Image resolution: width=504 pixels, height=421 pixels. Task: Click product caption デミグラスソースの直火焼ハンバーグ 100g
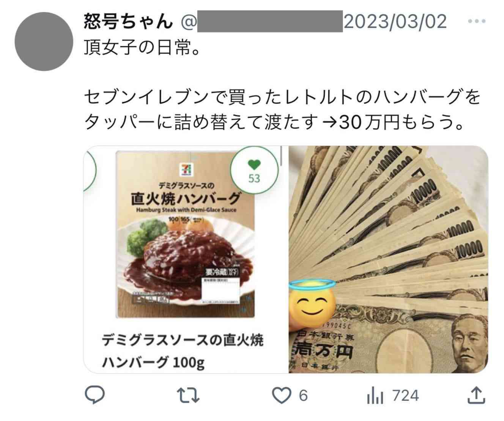coord(183,352)
